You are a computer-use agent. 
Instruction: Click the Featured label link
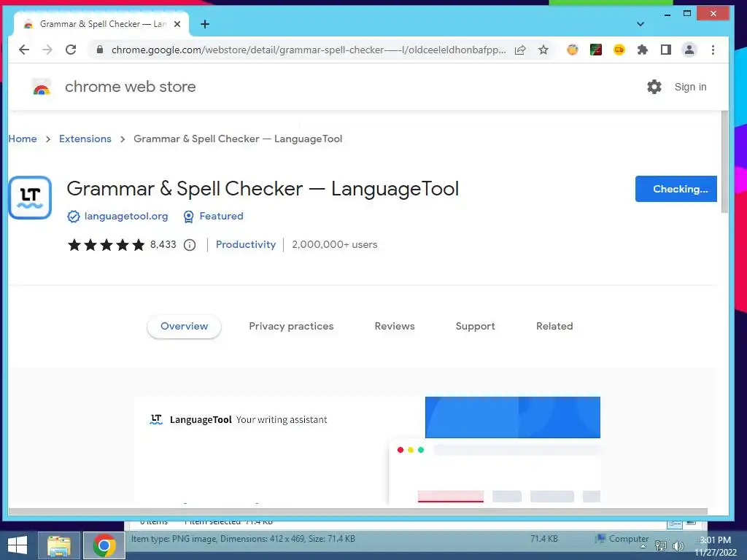pos(222,216)
